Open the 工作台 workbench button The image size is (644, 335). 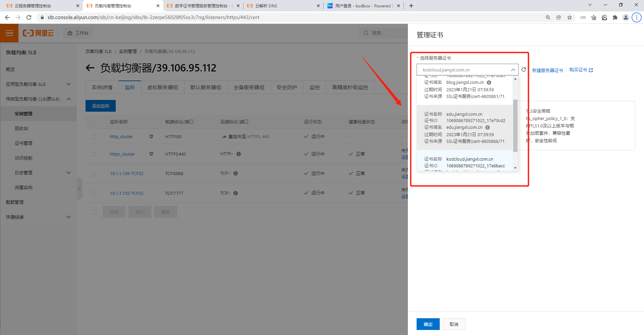78,33
